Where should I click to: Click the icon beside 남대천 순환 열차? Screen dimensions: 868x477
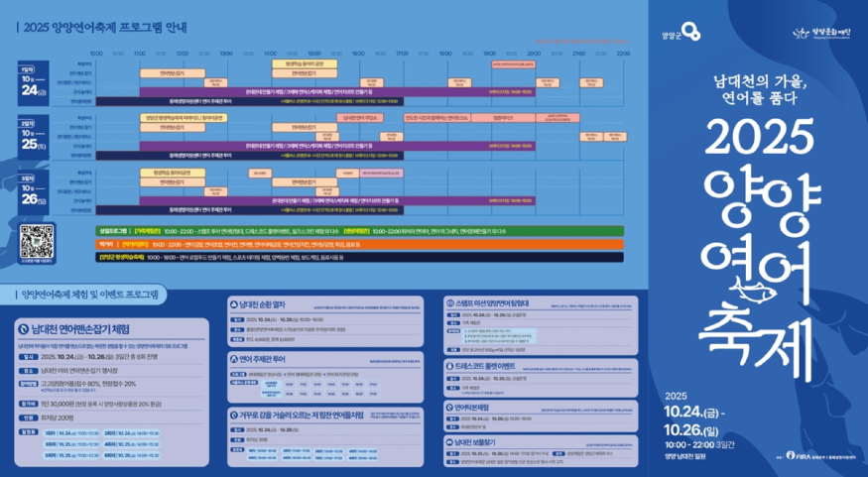[233, 303]
